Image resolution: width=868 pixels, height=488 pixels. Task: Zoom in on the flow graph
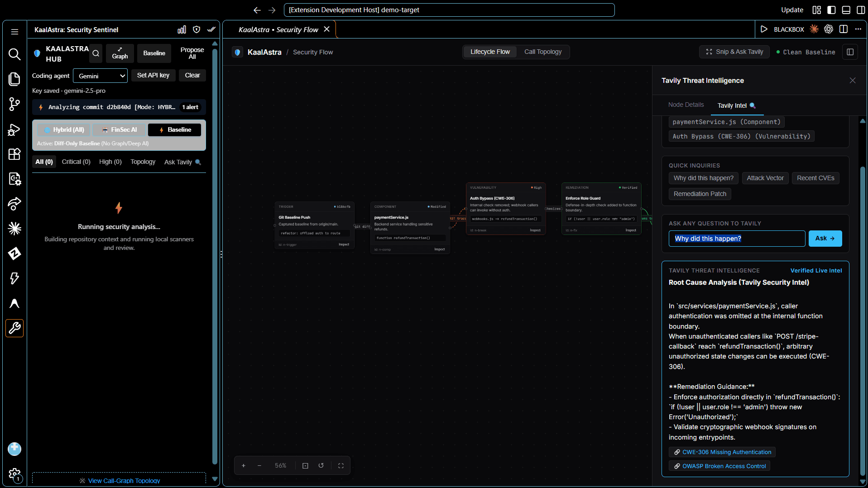(244, 465)
